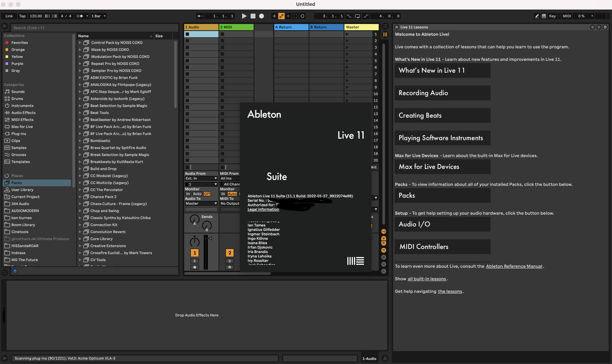Click the Stop button in transport
Screen dimensions: 612x364
coord(253,16)
